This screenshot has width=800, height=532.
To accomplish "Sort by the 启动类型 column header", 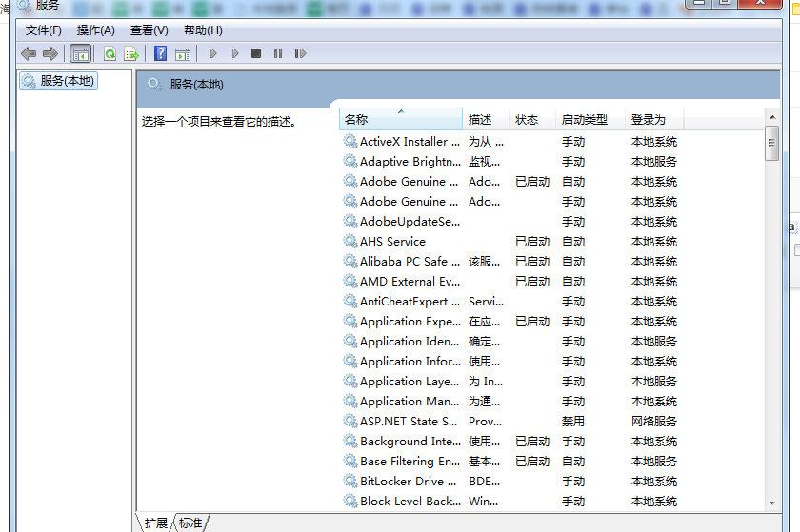I will [x=590, y=119].
